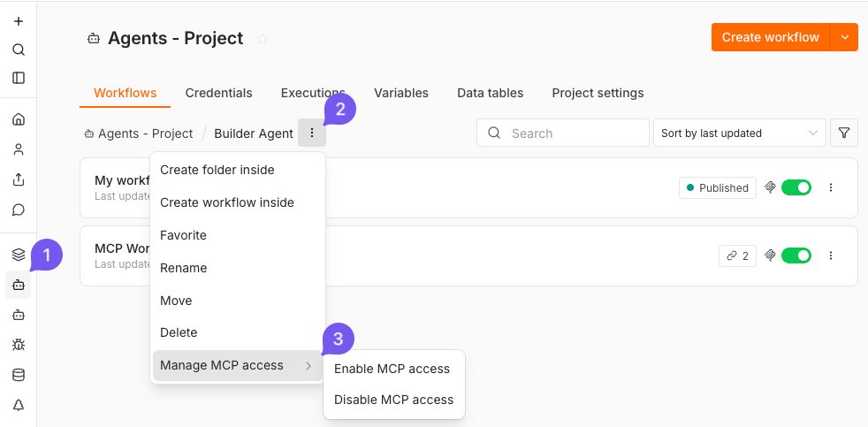Open the three-dot menu of the Published workflow row
868x427 pixels.
830,187
